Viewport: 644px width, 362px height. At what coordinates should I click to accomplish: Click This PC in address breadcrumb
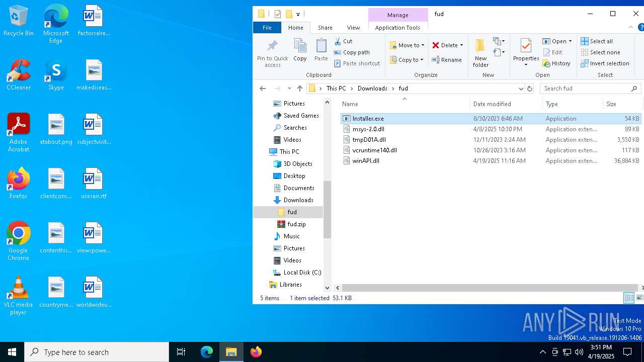336,88
